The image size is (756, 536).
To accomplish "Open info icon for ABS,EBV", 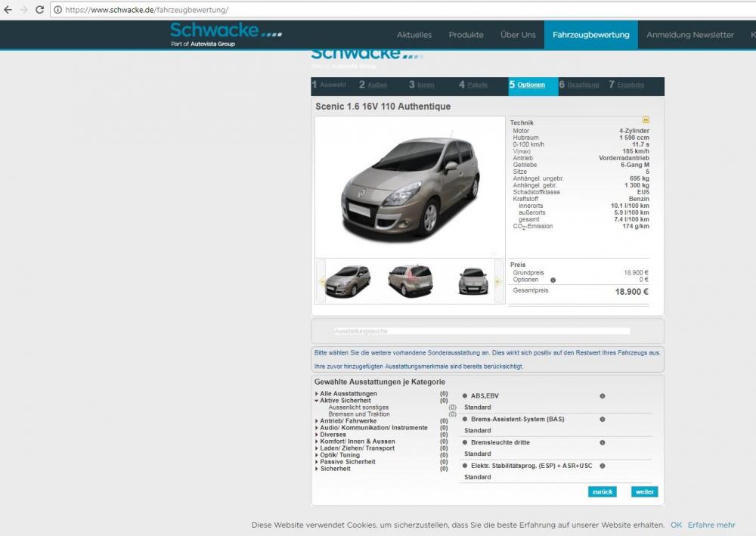I will [603, 396].
